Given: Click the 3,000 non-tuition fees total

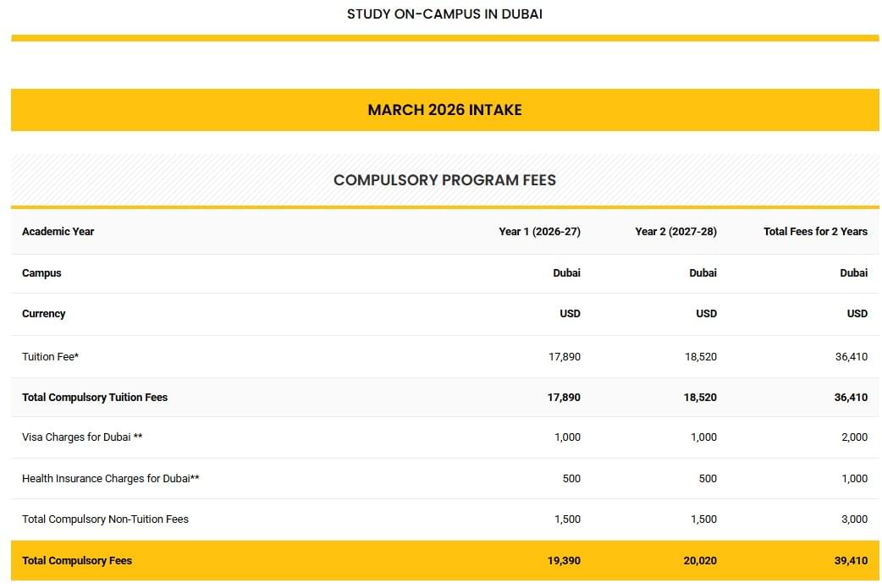Looking at the screenshot, I should tap(853, 519).
